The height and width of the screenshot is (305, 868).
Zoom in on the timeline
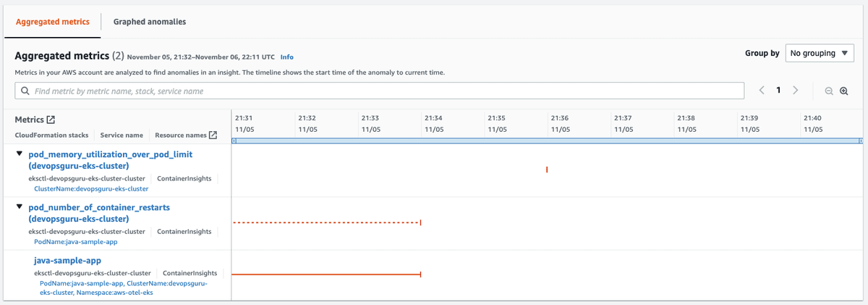tap(843, 91)
